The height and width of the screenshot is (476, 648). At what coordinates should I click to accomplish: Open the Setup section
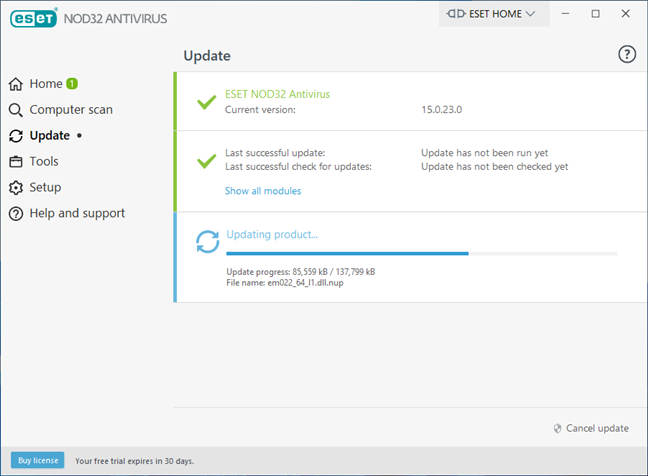coord(45,188)
